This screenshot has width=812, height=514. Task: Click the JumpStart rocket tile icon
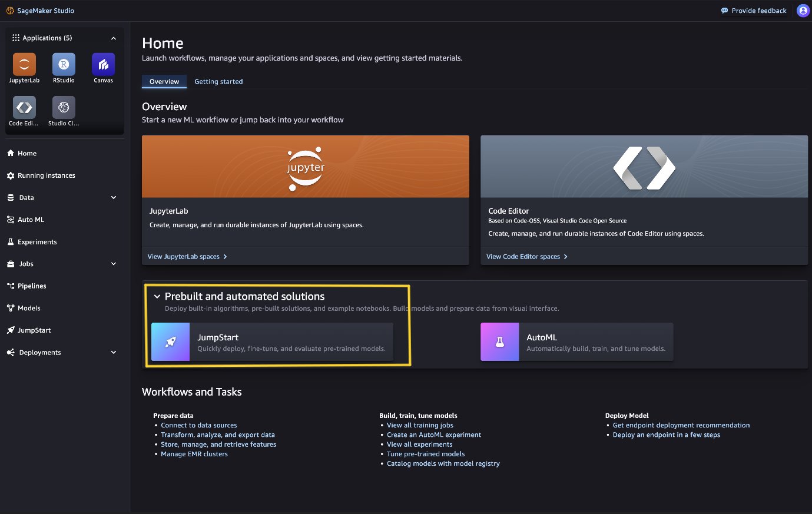click(171, 342)
